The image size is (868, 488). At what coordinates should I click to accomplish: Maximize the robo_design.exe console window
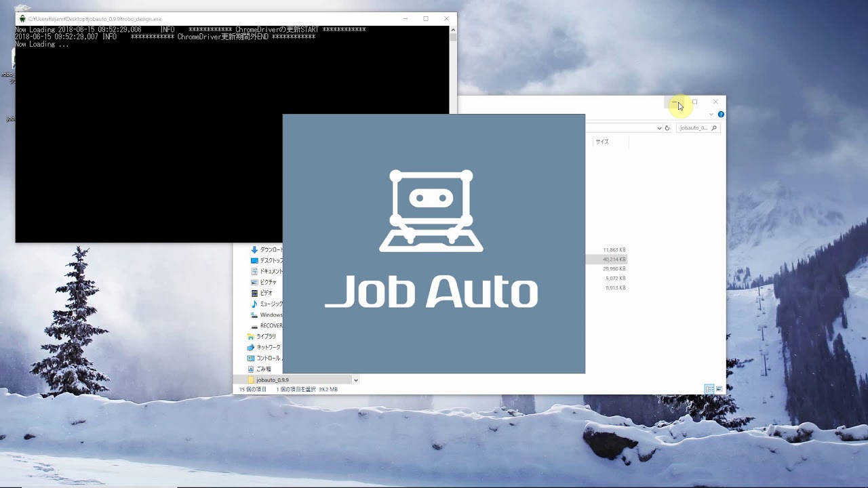[426, 19]
